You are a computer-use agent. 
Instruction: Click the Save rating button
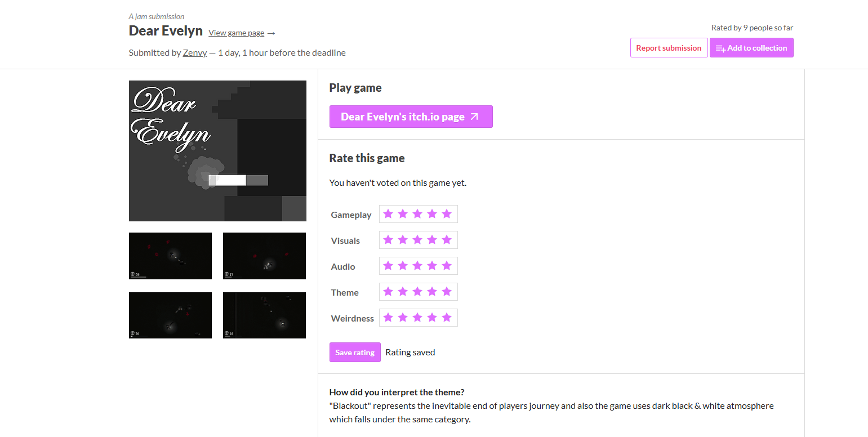click(x=355, y=353)
